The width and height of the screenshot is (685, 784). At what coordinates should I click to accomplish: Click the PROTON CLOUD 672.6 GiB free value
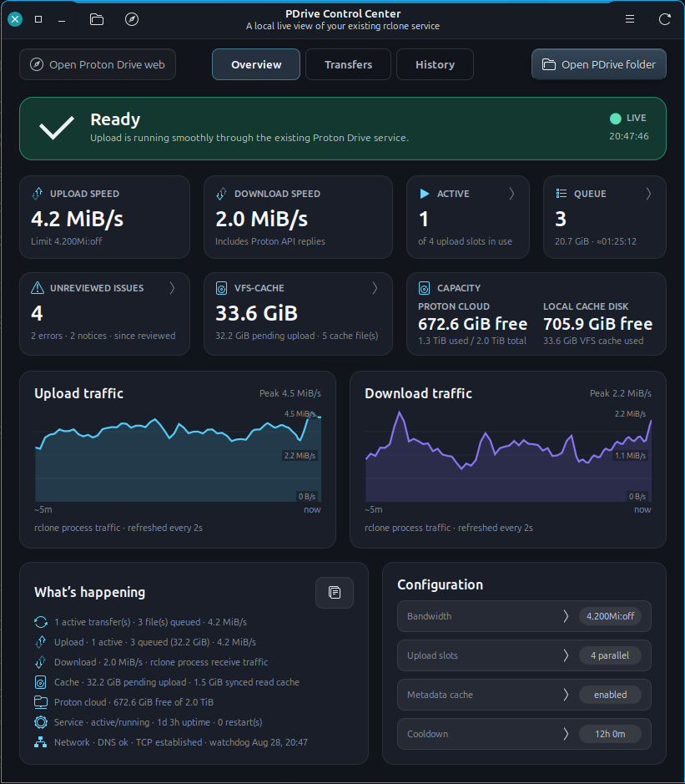click(x=472, y=324)
